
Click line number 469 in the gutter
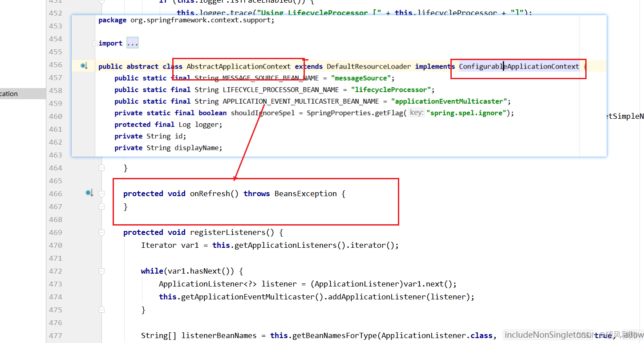pyautogui.click(x=56, y=232)
